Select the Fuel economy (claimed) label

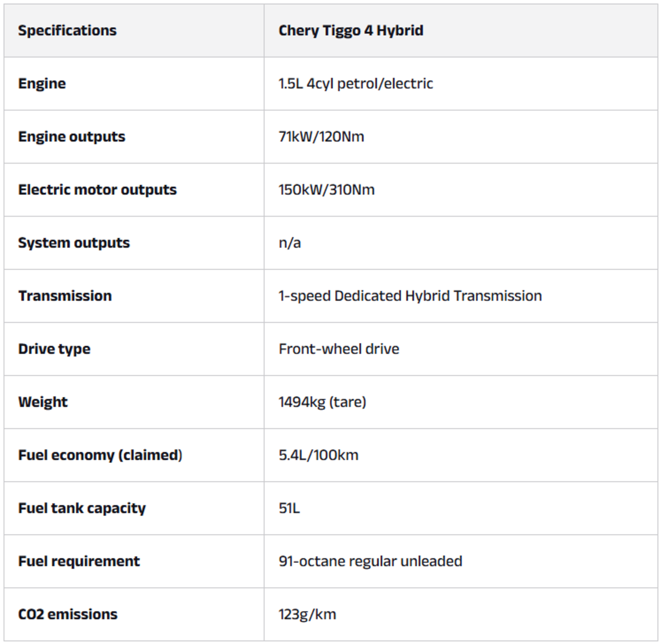click(100, 455)
